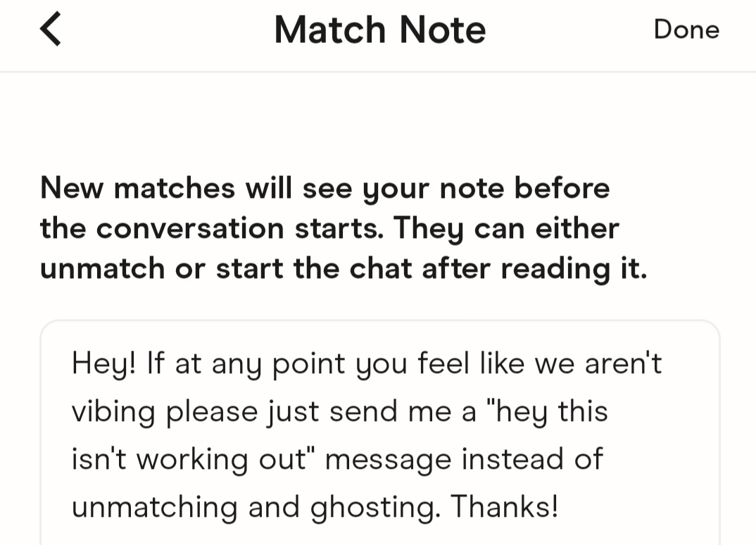This screenshot has width=756, height=545.
Task: Place cursor after "Thanks!" in the note
Action: coord(560,506)
